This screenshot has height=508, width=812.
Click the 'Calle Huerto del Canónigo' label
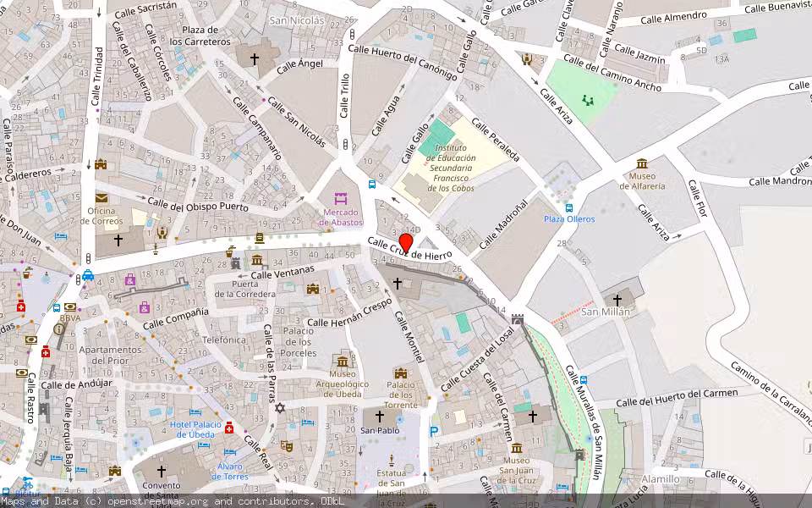click(403, 62)
